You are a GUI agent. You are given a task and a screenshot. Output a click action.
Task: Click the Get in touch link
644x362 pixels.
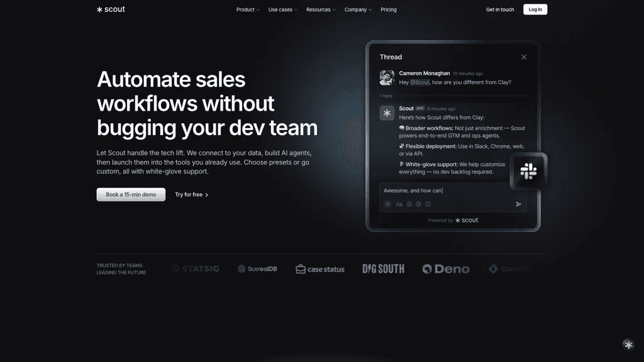500,9
